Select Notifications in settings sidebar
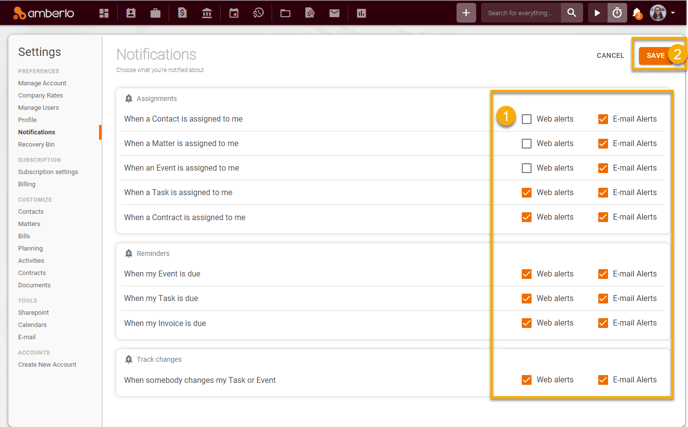 (x=36, y=132)
